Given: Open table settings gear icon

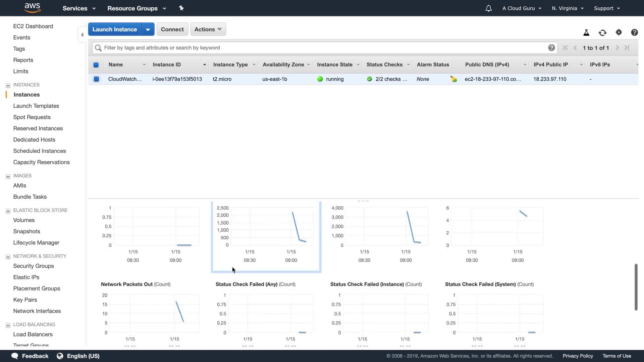Looking at the screenshot, I should [x=619, y=32].
